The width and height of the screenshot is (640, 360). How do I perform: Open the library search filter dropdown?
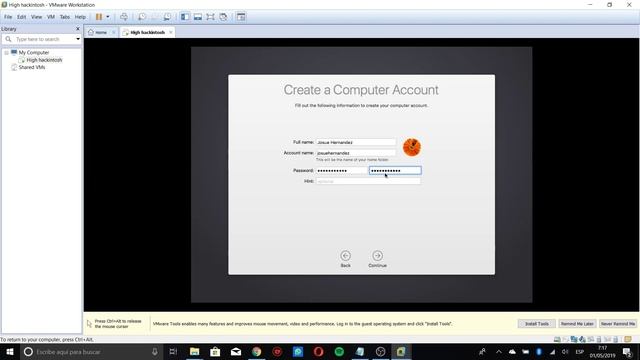click(x=78, y=39)
